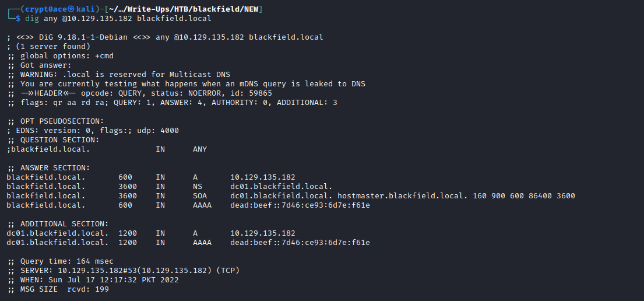The image size is (644, 301).
Task: Click the working directory path in the prompt
Action: [x=195, y=9]
